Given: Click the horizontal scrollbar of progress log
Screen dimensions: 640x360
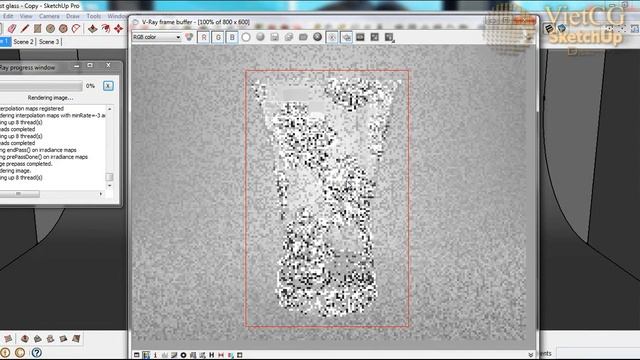Looking at the screenshot, I should coord(20,194).
